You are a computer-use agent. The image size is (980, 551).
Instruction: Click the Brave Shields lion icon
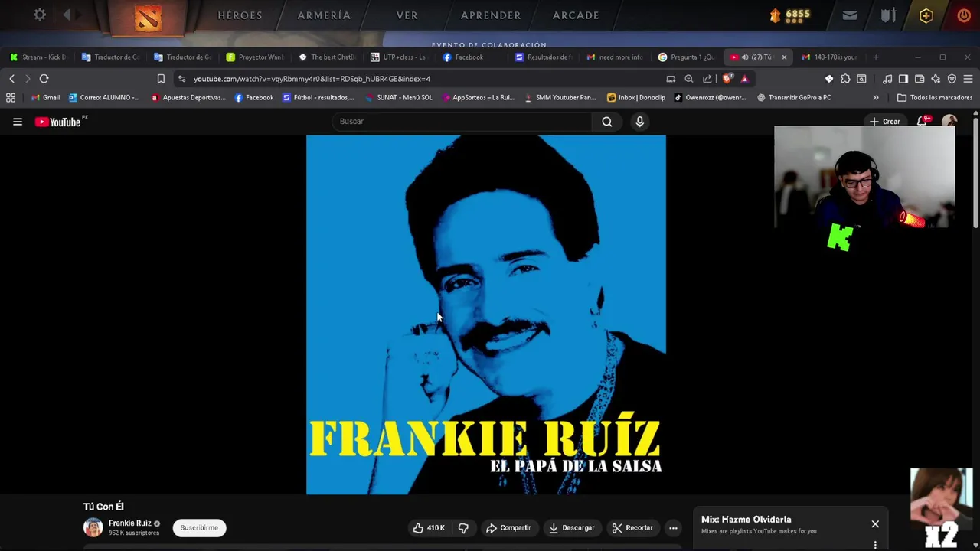point(727,79)
